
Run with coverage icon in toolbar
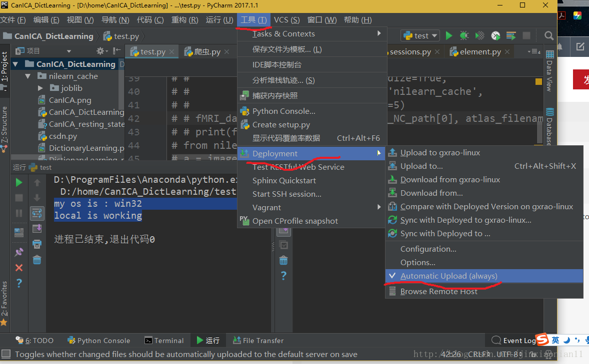click(x=479, y=35)
